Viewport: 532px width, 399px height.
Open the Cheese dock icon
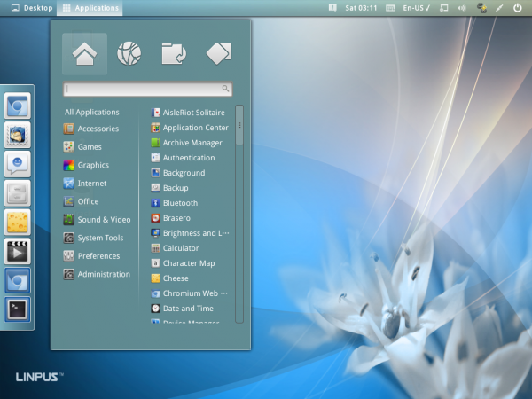[x=18, y=223]
